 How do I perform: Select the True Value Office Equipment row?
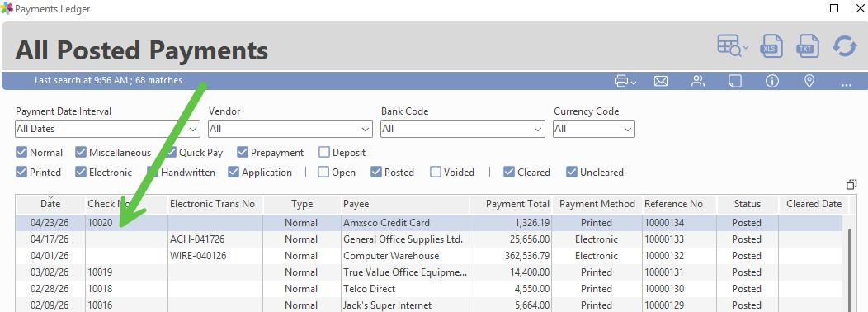(429, 272)
